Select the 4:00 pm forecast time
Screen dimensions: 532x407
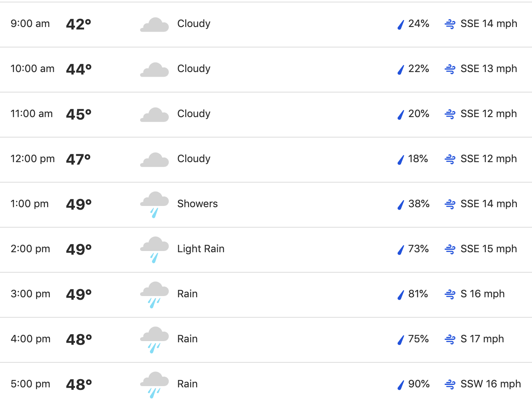coord(31,339)
